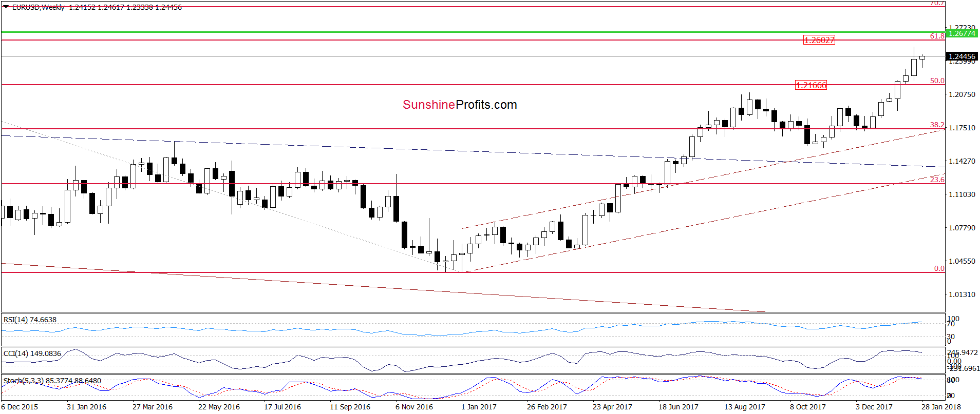Click the 23.6 Fibonacci level label
This screenshot has height=414, width=980.
(937, 179)
